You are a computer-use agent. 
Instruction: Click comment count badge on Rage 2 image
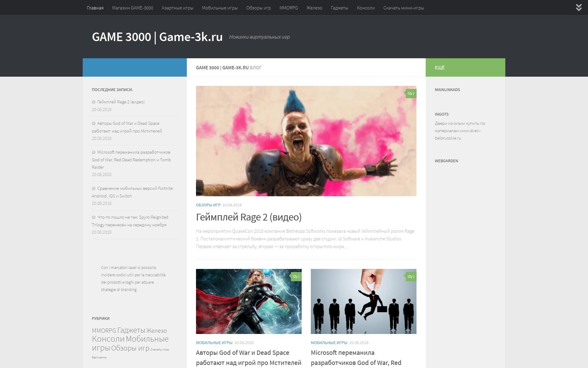[x=411, y=94]
